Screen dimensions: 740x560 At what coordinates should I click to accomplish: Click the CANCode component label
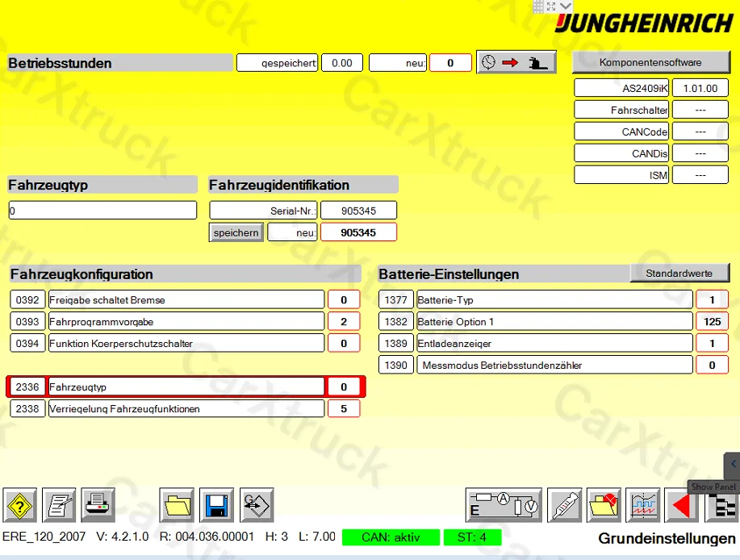point(621,132)
